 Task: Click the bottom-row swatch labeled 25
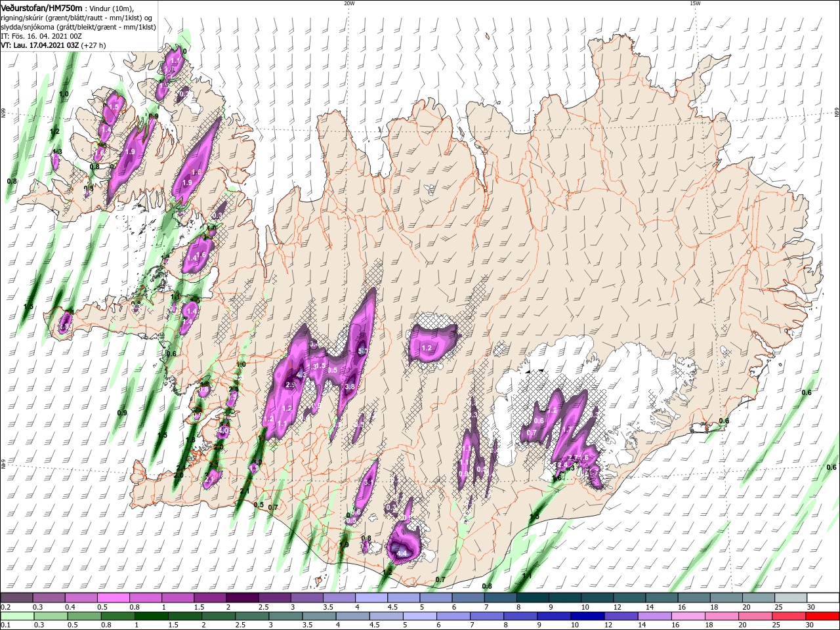(788, 616)
